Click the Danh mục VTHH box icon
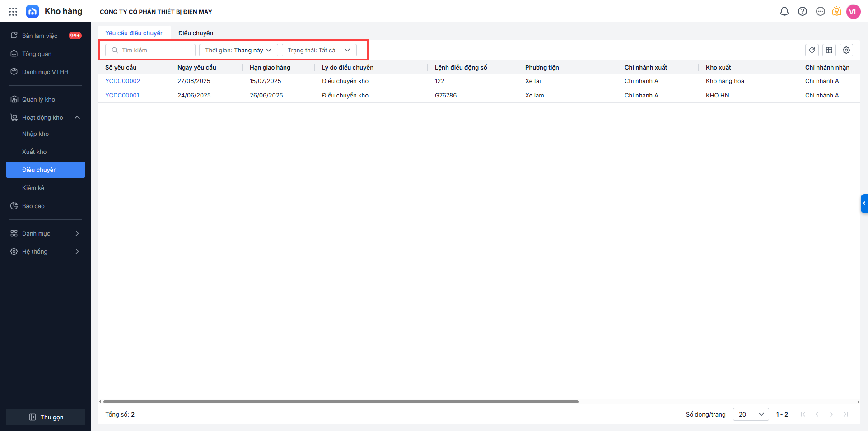 tap(14, 72)
